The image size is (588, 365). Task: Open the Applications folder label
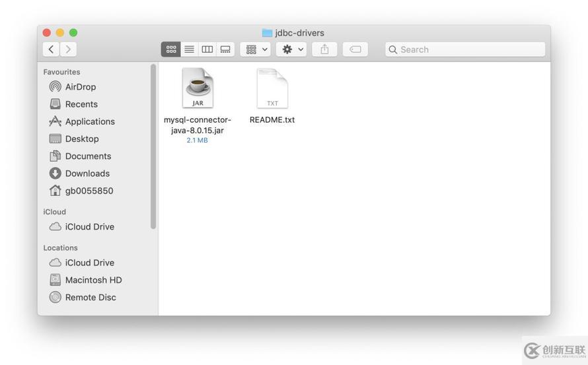(x=90, y=121)
